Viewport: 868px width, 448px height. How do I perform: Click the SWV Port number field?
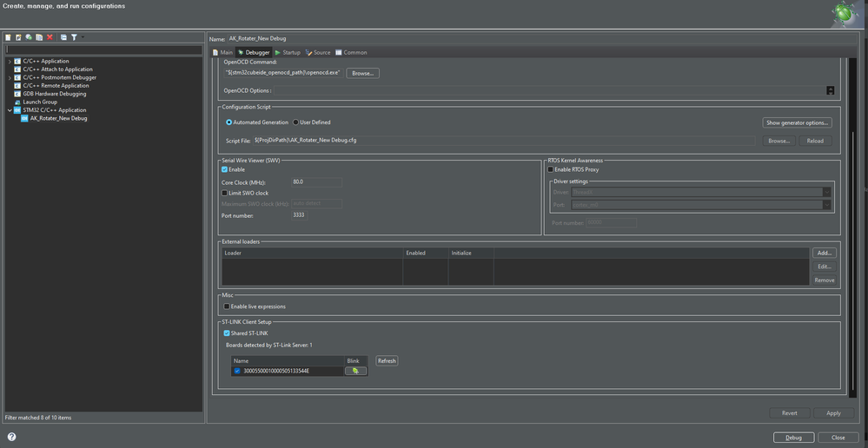pyautogui.click(x=300, y=215)
